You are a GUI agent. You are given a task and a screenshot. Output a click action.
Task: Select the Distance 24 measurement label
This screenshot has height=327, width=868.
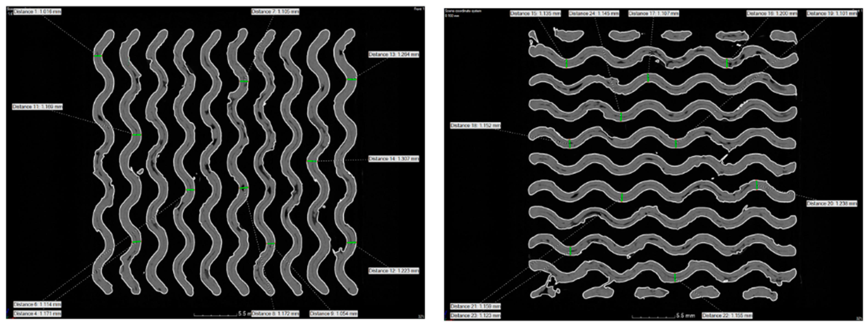point(594,14)
